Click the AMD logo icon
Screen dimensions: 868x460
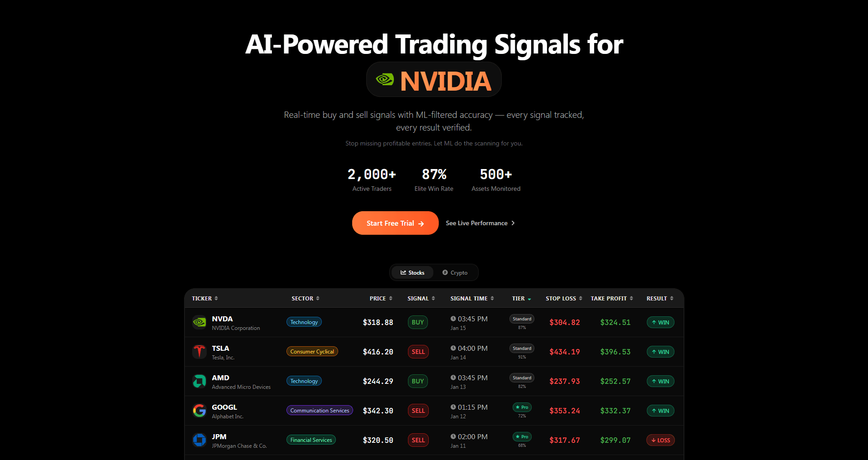(x=199, y=381)
